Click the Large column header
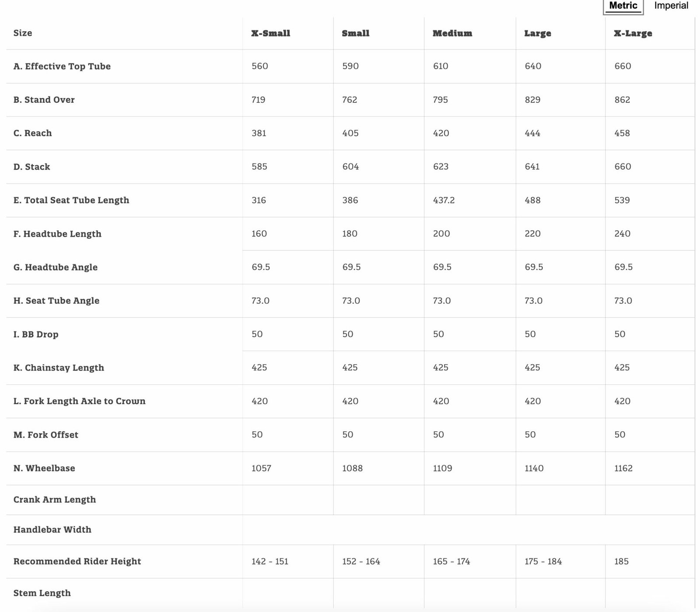700x612 pixels. tap(537, 33)
